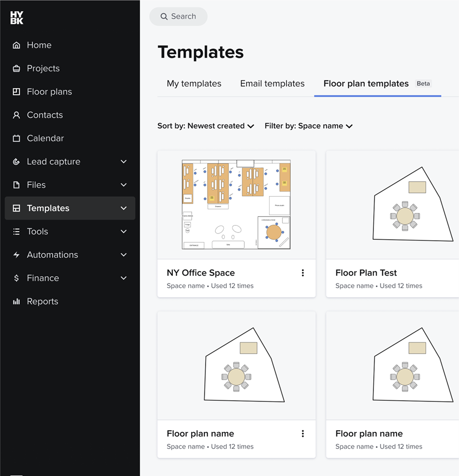
Task: Click the Templates page heading
Action: tap(201, 52)
